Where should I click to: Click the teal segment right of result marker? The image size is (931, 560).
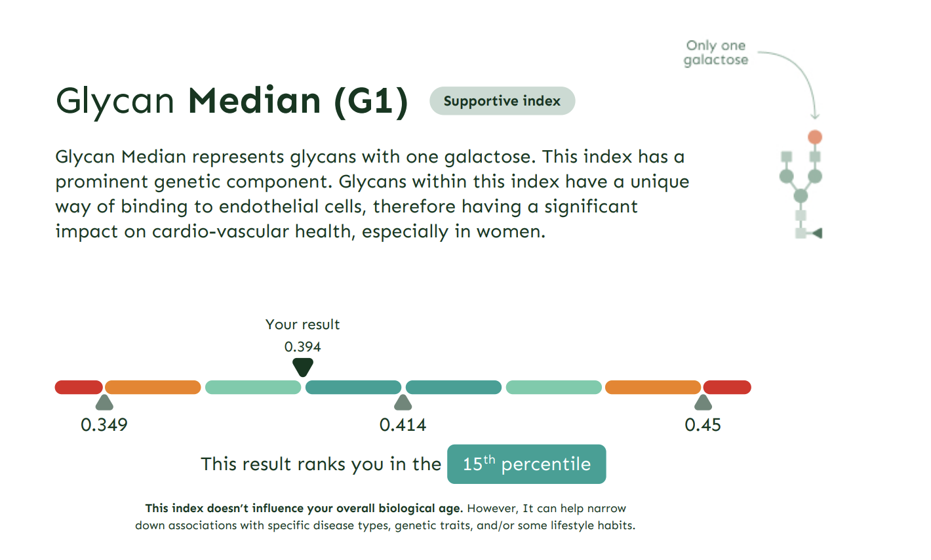[x=353, y=388]
